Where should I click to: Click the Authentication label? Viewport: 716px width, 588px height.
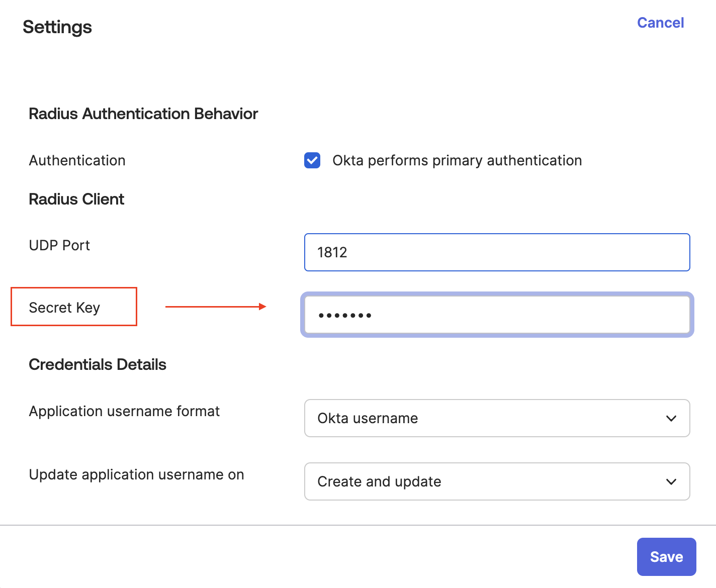[x=77, y=160]
